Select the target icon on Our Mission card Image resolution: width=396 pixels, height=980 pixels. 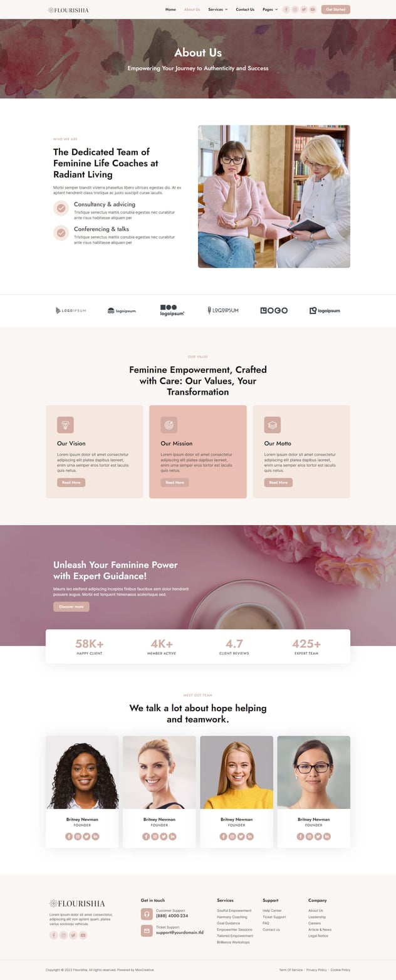click(169, 425)
